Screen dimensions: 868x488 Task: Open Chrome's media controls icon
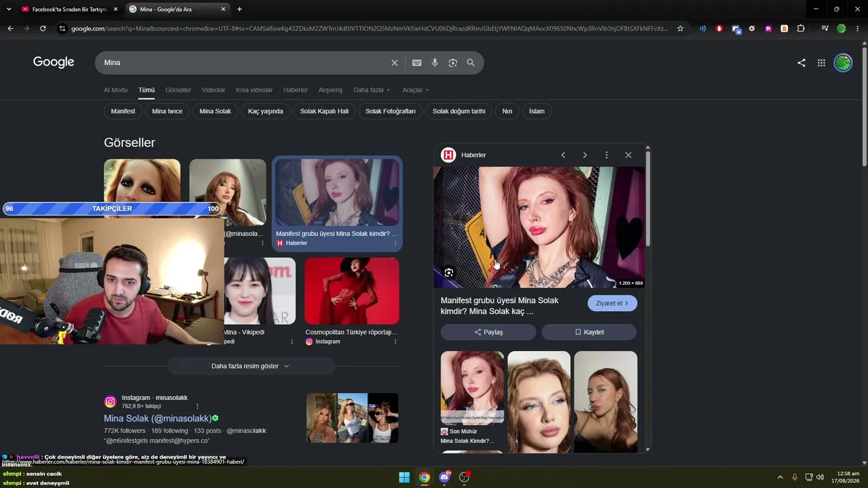(825, 28)
